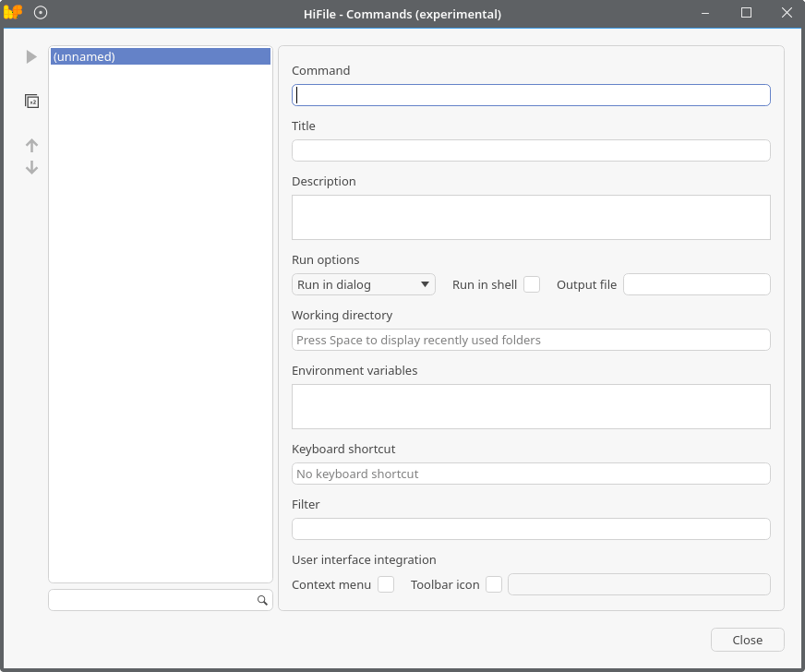Maximize the Commands window
Viewport: 805px width, 672px height.
[746, 13]
